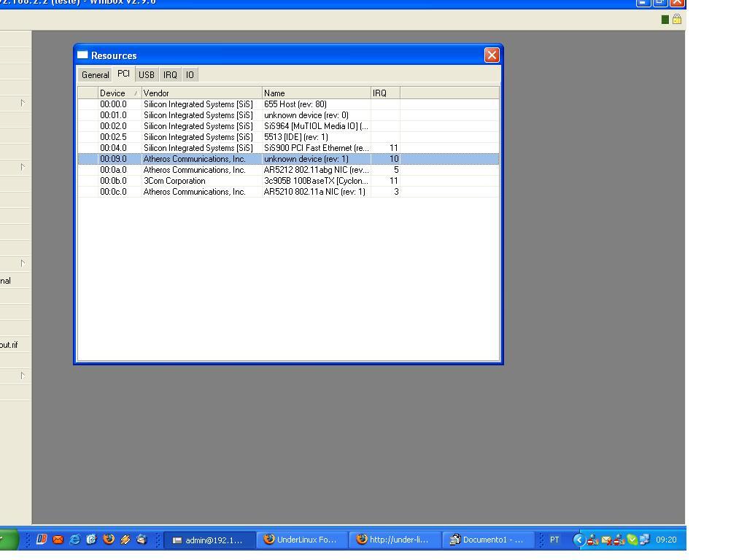This screenshot has height=560, width=747.
Task: Switch to the General tab
Action: tap(96, 75)
